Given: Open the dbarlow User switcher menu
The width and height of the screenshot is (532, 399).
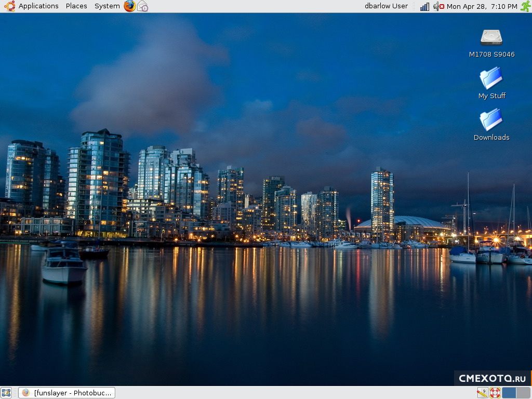Looking at the screenshot, I should (386, 6).
